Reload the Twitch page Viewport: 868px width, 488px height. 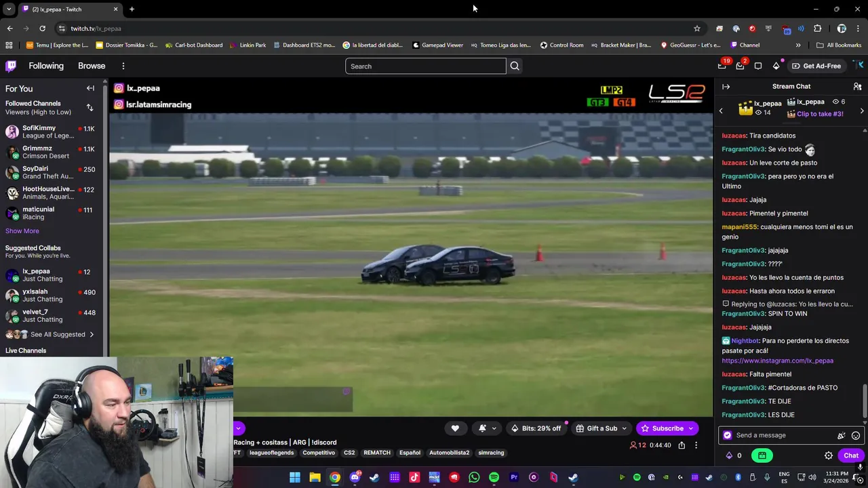coord(42,28)
